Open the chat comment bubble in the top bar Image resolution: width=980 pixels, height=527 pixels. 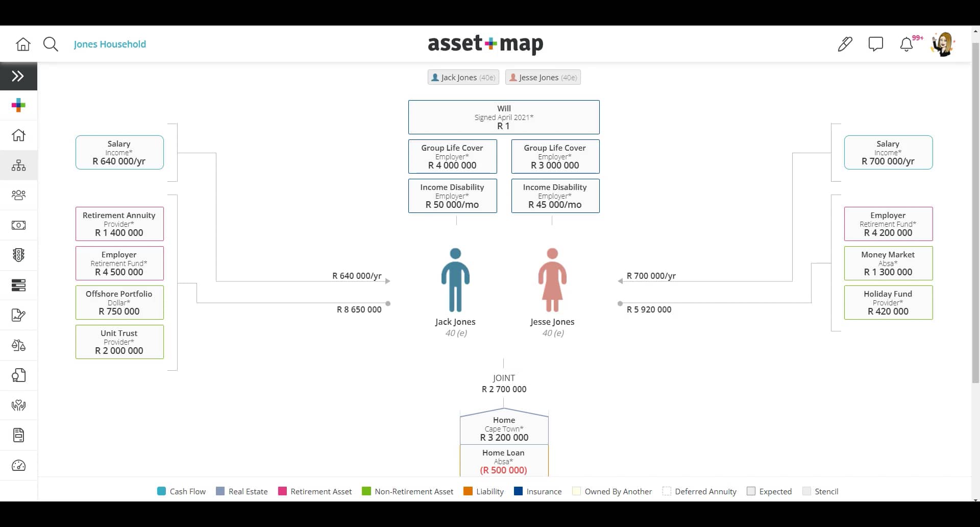coord(876,44)
